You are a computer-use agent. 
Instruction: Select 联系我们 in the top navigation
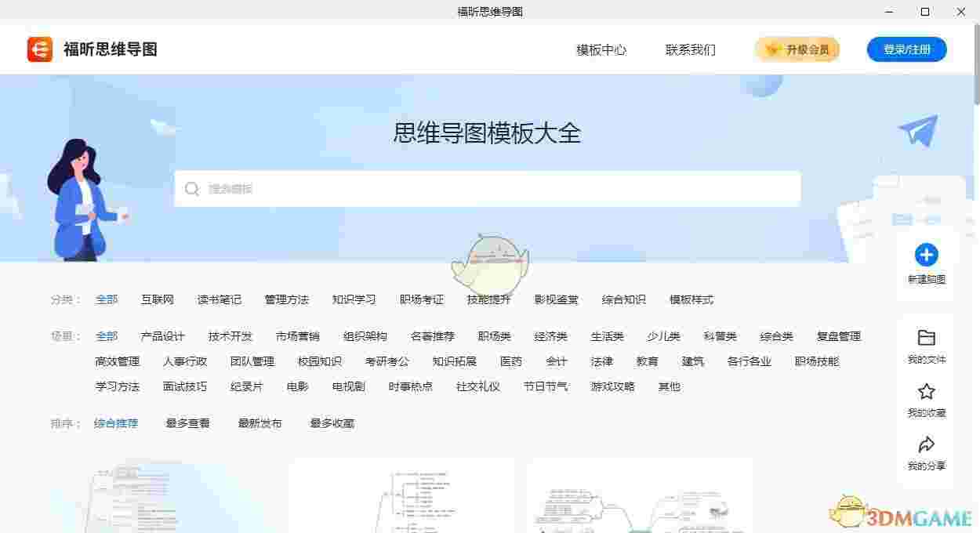(x=690, y=49)
